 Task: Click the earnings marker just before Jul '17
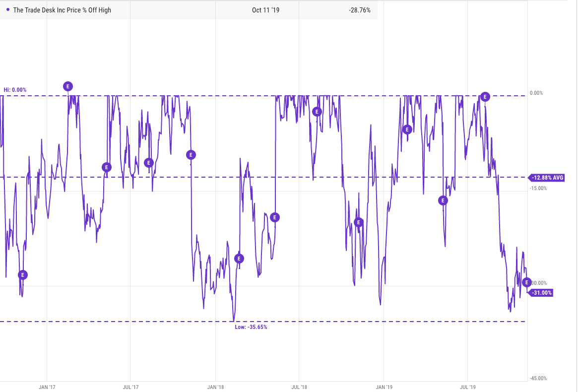107,167
